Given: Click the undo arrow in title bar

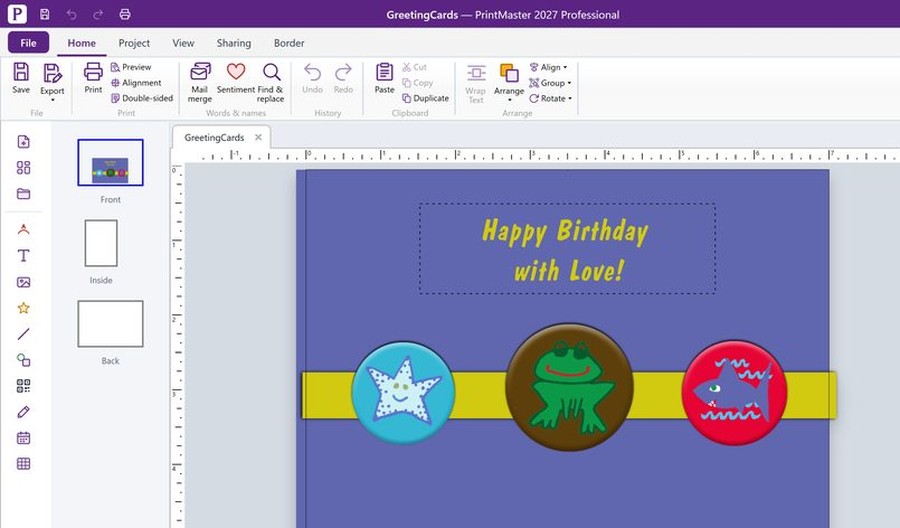Looking at the screenshot, I should (72, 14).
